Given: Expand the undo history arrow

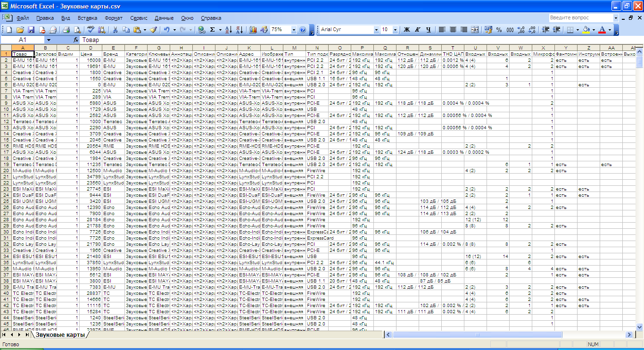Looking at the screenshot, I should 174,30.
